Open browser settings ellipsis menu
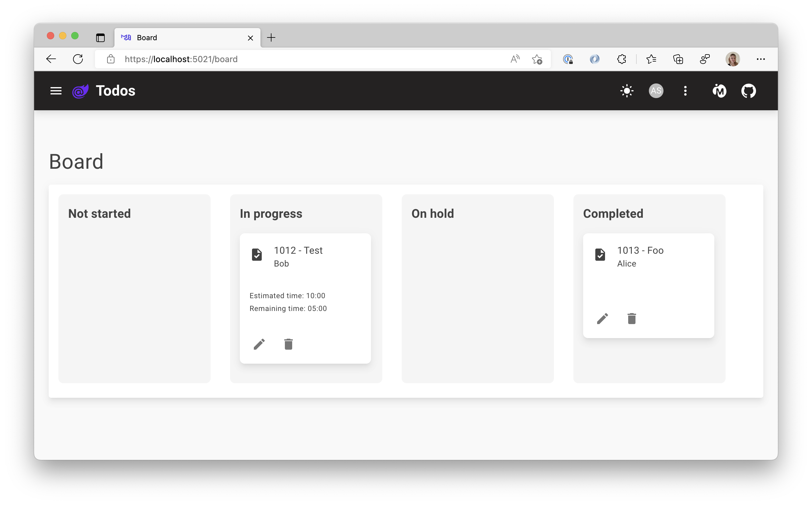The image size is (812, 505). (x=760, y=59)
